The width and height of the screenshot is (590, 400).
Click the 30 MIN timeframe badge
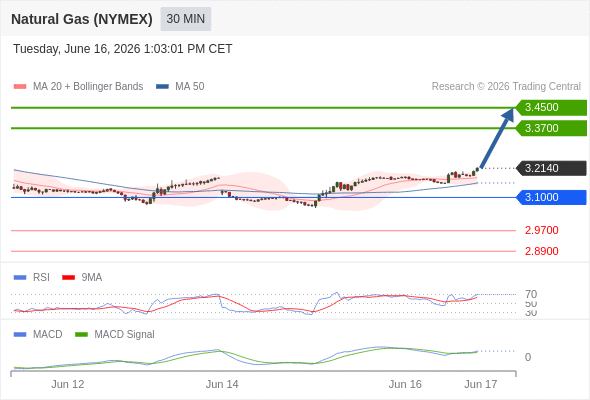pos(186,19)
